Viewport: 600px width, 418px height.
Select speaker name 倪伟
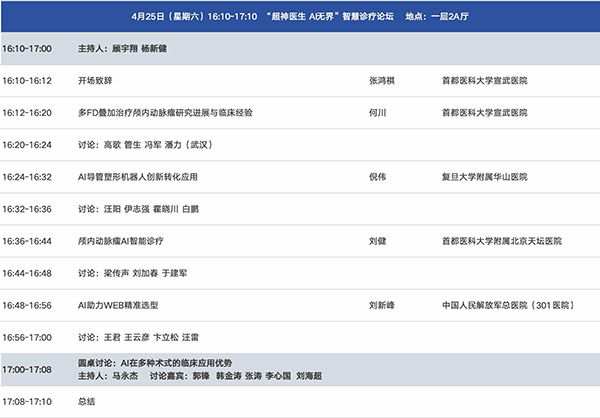(378, 177)
